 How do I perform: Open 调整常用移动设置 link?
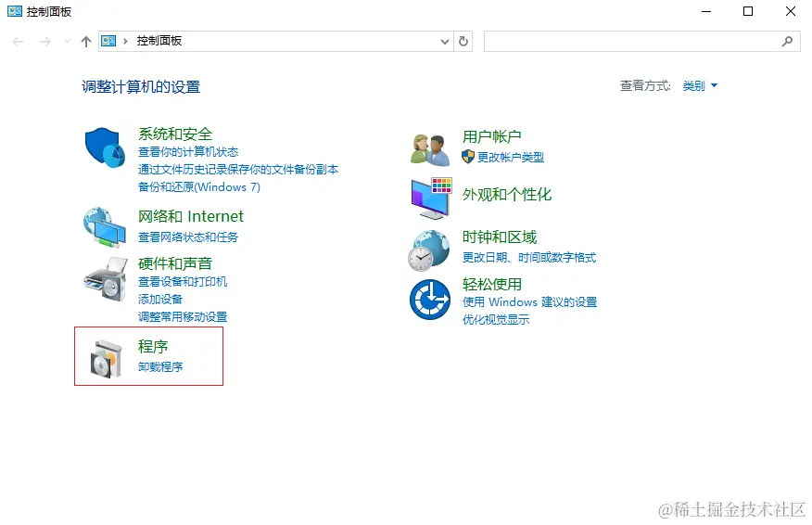point(183,316)
